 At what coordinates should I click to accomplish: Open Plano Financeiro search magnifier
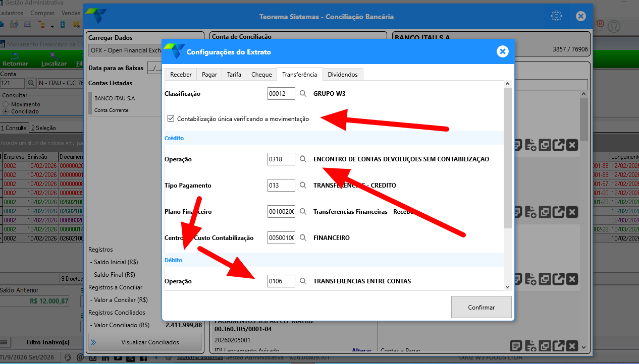point(303,212)
